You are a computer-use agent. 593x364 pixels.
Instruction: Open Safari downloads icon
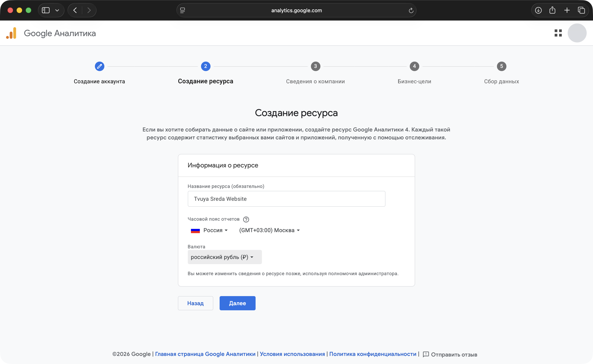pos(538,10)
